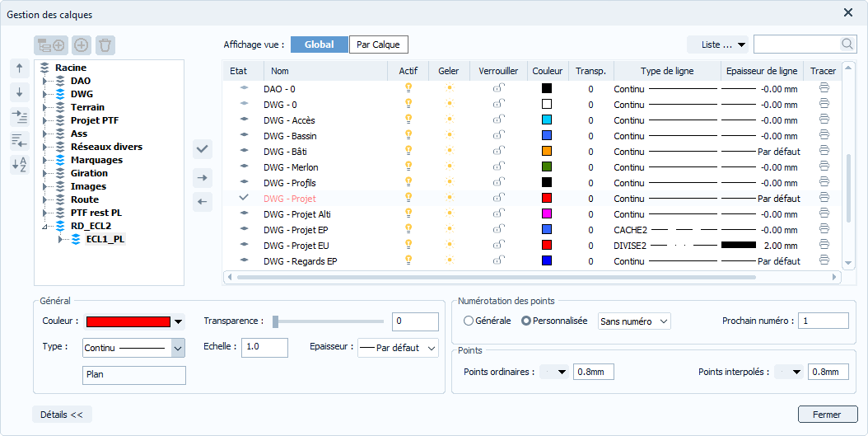The width and height of the screenshot is (868, 436).
Task: Click printer icon for DWG - Accès row
Action: (x=824, y=120)
